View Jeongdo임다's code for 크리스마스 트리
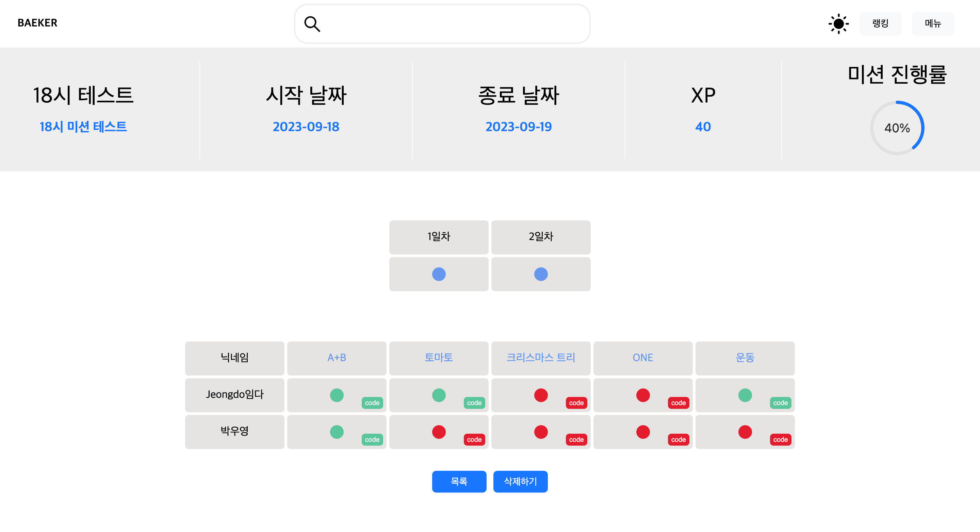 click(x=576, y=403)
